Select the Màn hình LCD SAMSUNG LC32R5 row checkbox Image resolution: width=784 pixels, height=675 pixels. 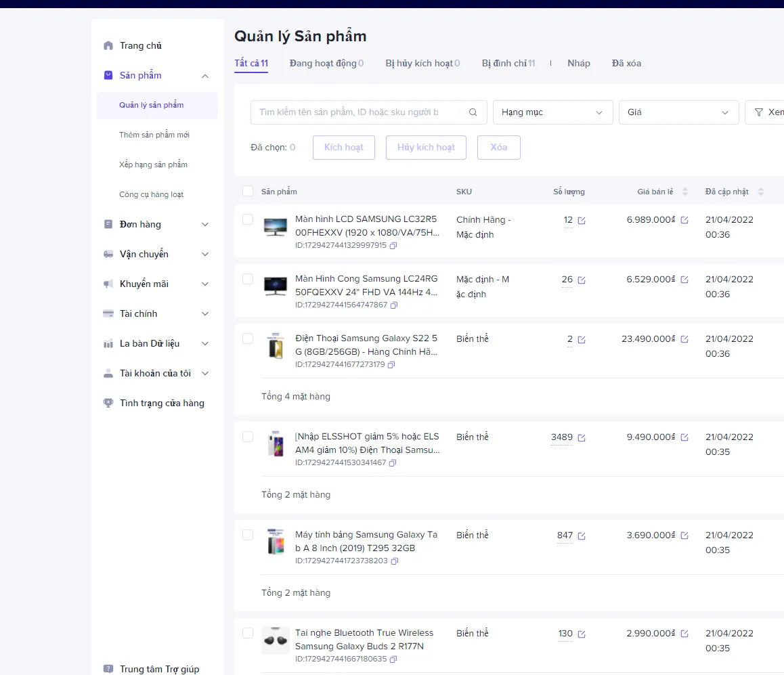(x=248, y=219)
